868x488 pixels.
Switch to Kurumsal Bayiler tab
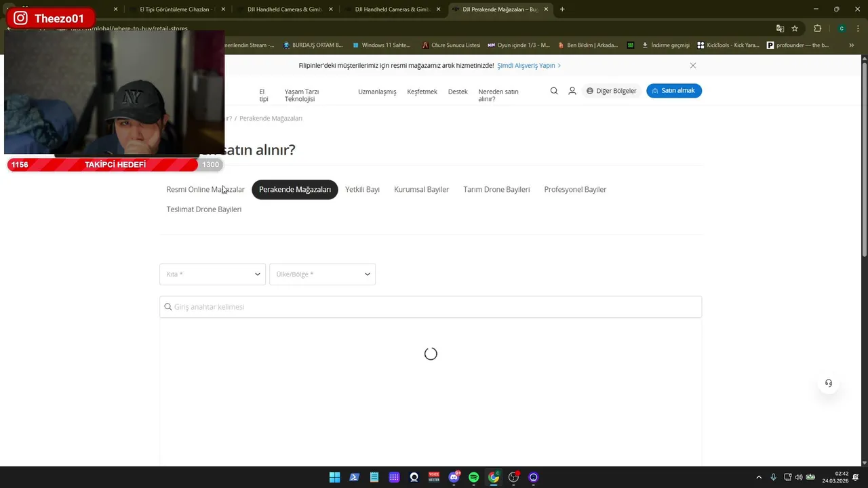coord(421,190)
